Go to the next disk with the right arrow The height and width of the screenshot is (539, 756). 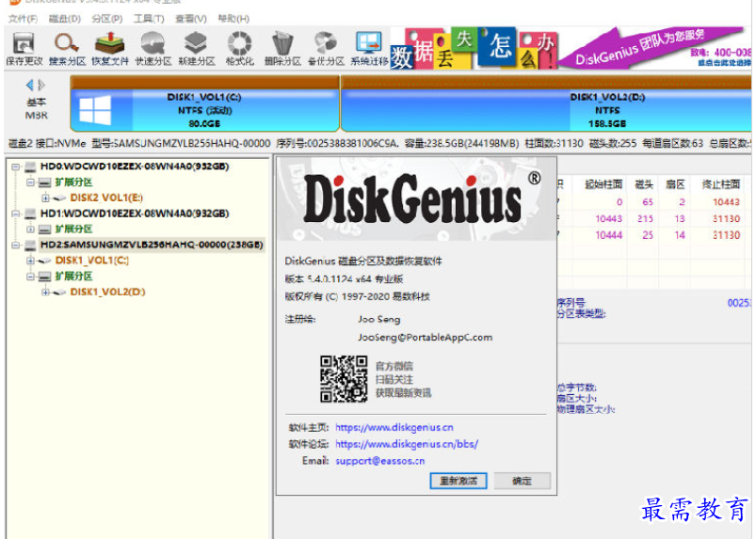click(x=41, y=86)
